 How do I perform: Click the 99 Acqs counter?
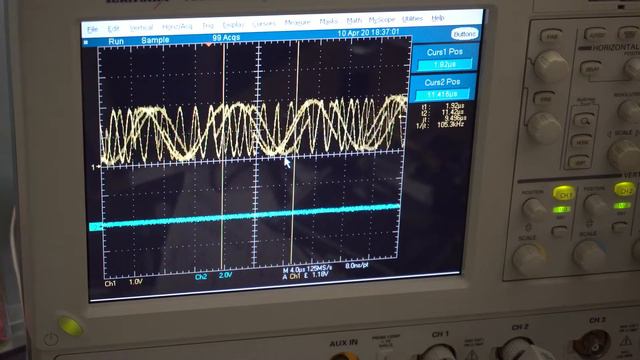(x=226, y=38)
